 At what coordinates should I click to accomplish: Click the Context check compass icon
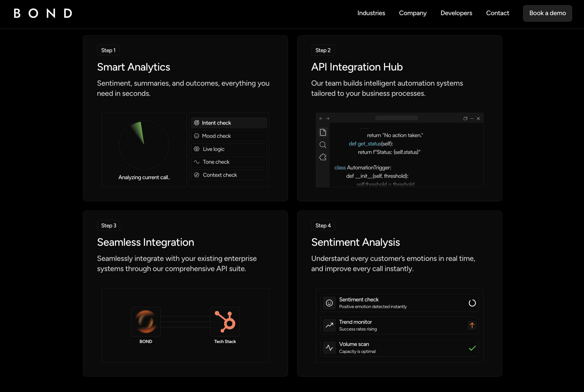[197, 175]
